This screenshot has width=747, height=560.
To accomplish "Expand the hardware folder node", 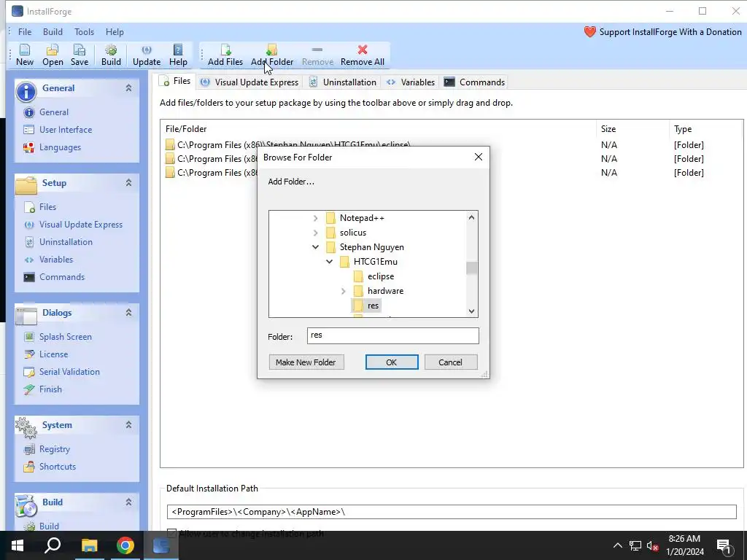I will point(343,291).
